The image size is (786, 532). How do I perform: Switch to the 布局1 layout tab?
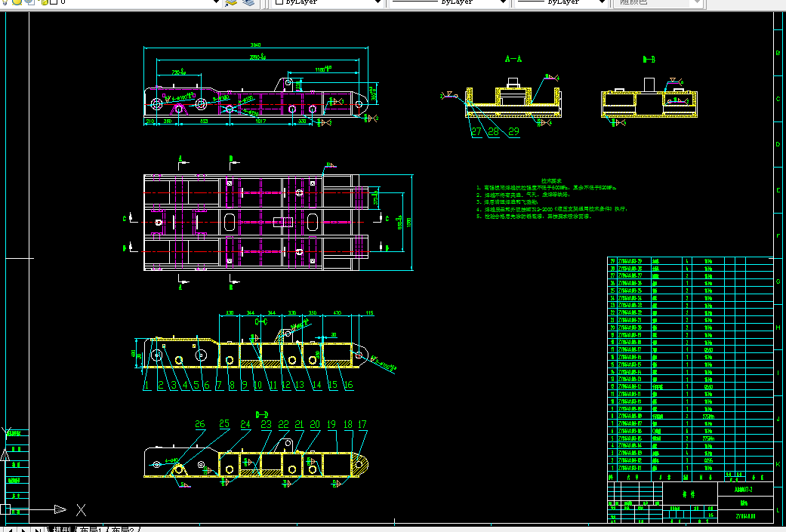coord(91,529)
